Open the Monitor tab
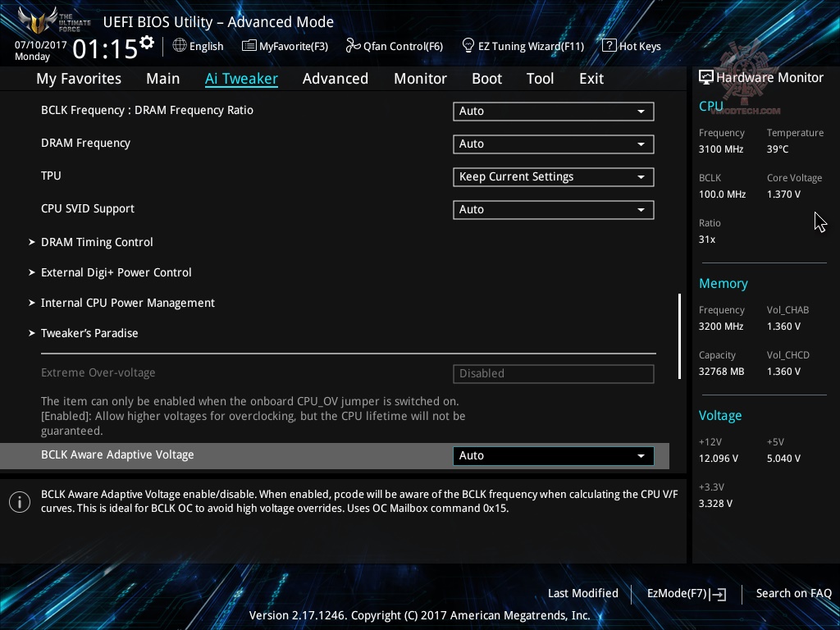 [421, 79]
